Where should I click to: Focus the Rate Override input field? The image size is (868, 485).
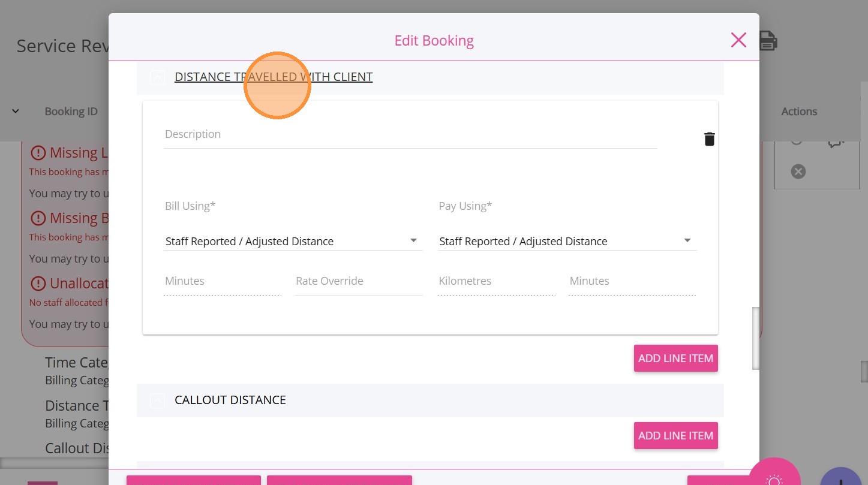click(x=358, y=282)
